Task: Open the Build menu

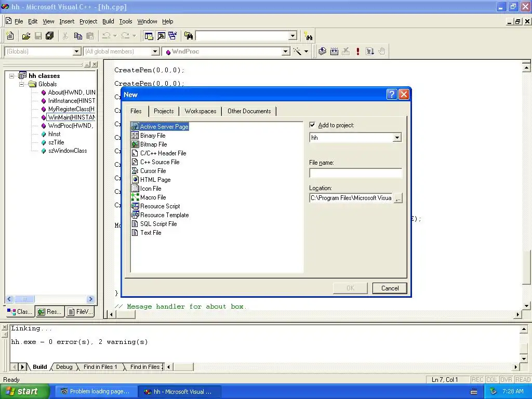Action: click(x=108, y=21)
